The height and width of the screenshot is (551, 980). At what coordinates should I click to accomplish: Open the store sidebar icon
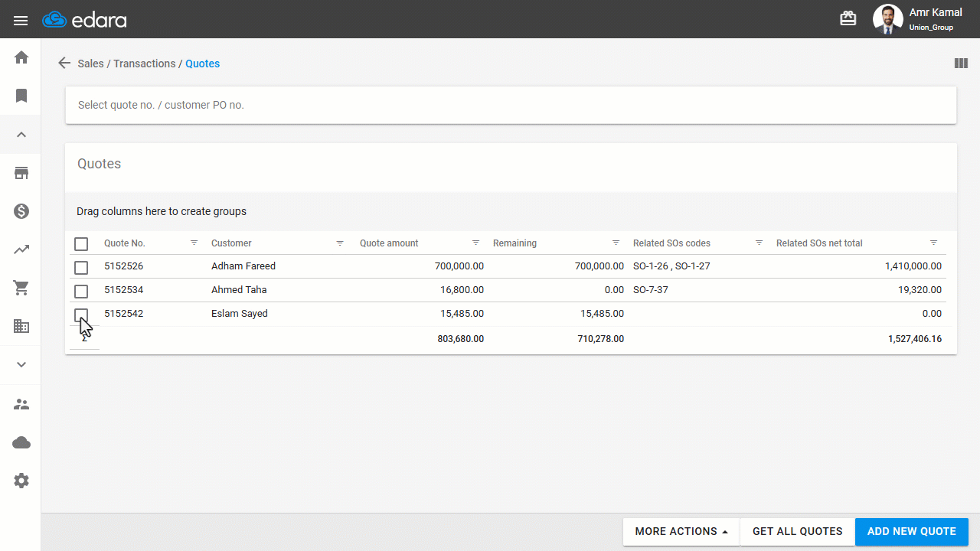21,173
